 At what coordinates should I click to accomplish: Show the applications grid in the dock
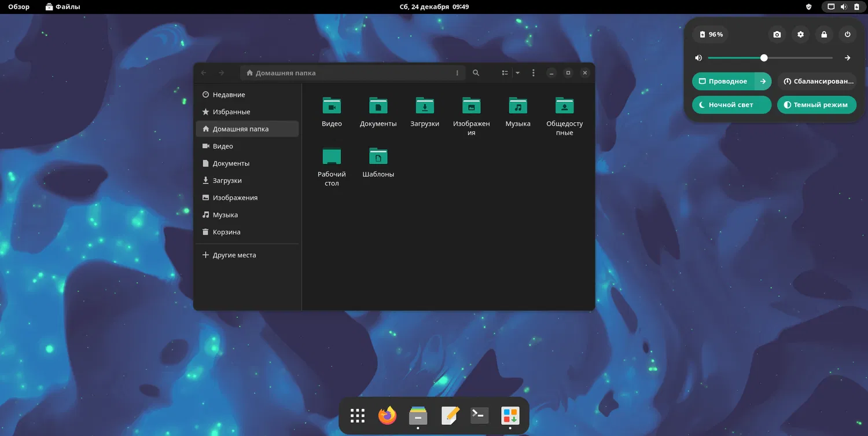(357, 416)
